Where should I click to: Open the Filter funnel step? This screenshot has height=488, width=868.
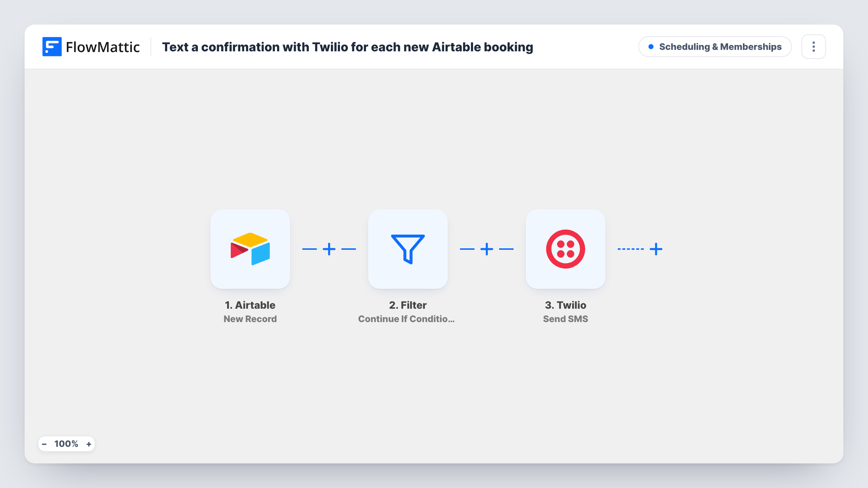click(408, 249)
